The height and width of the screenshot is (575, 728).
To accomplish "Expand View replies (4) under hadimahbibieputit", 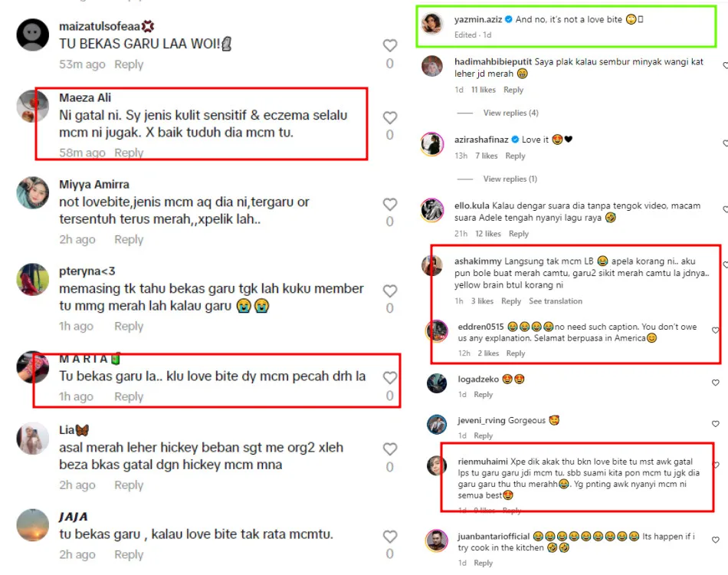I will point(510,113).
